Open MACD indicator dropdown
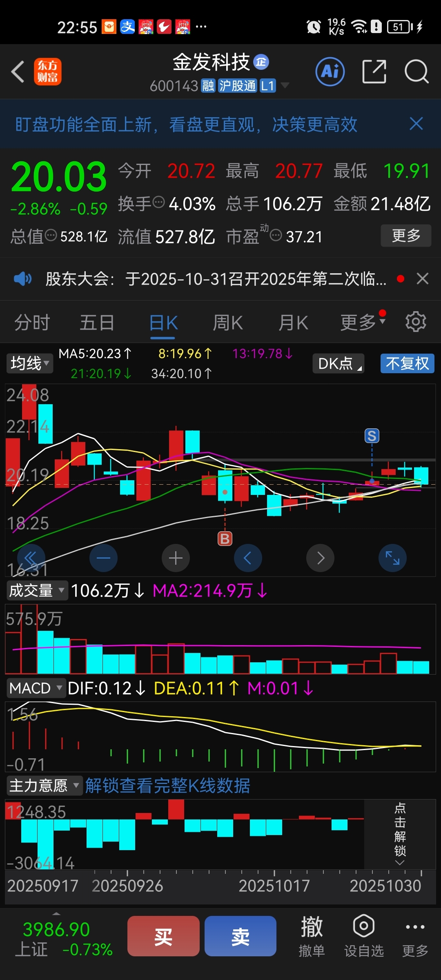Screen dimensions: 441x980 (x=36, y=688)
